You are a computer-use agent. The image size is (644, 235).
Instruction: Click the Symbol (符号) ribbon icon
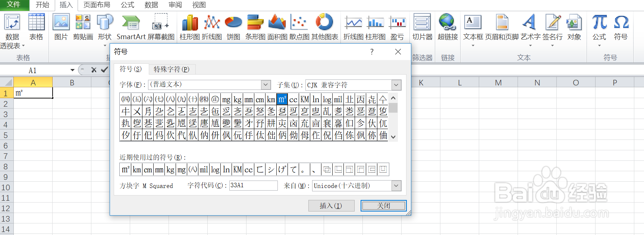pos(621,27)
